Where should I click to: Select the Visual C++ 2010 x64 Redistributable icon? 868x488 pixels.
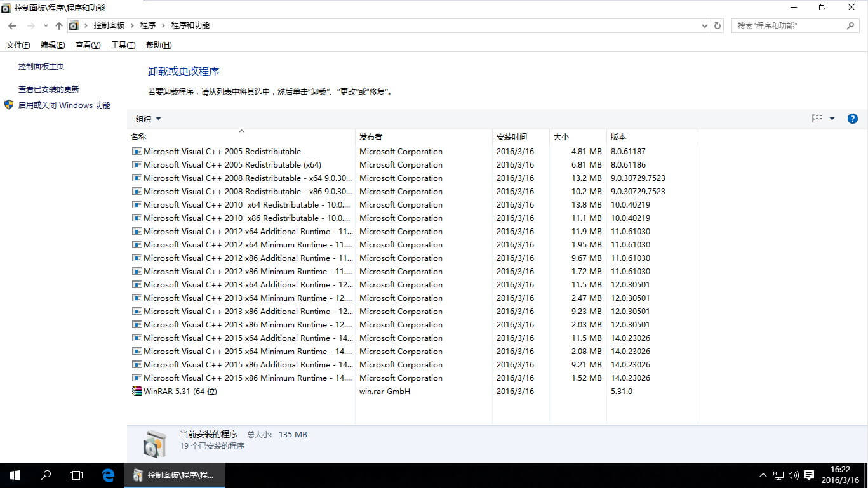[137, 205]
